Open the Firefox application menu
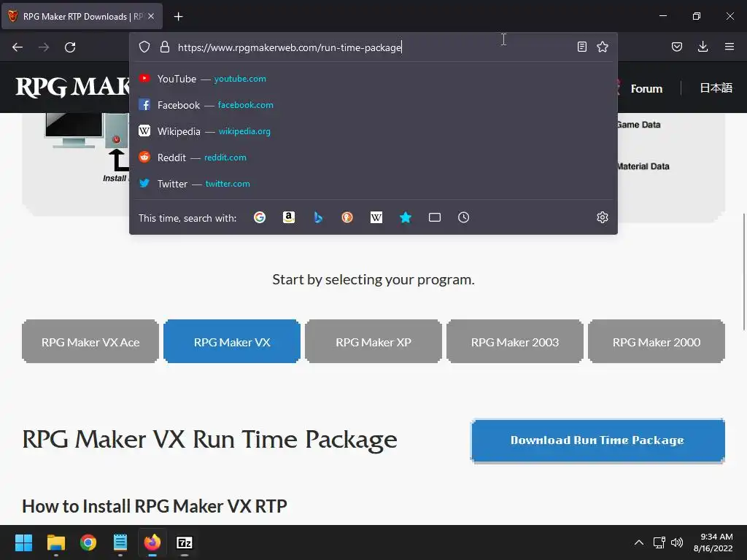The height and width of the screenshot is (560, 747). pos(729,47)
